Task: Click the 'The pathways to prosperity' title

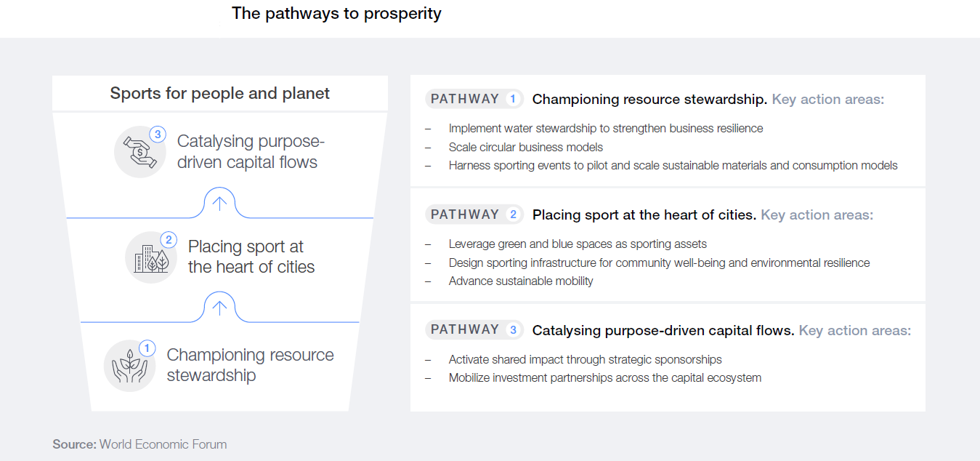Action: (x=336, y=13)
